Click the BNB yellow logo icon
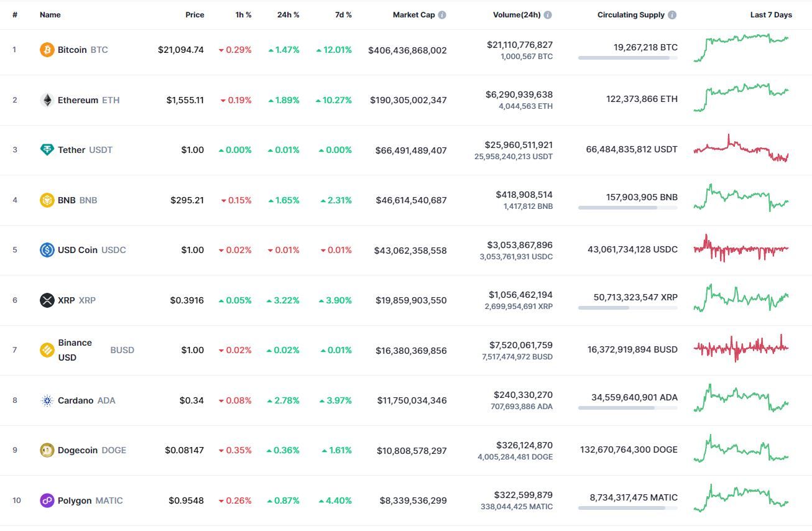Screen dimensions: 812x531 [x=47, y=200]
